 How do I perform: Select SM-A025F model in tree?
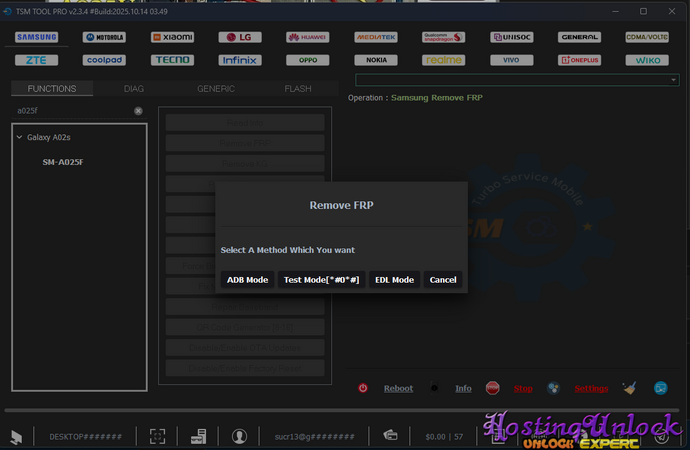point(62,161)
